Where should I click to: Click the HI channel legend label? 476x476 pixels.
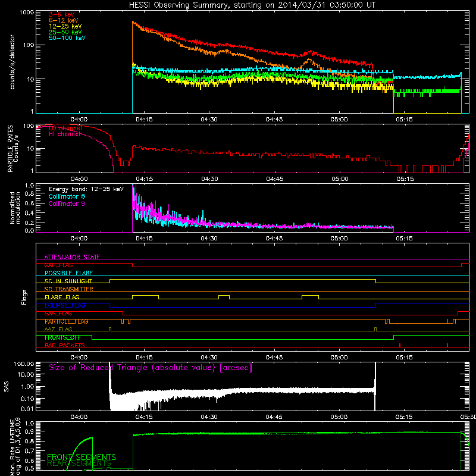65,134
